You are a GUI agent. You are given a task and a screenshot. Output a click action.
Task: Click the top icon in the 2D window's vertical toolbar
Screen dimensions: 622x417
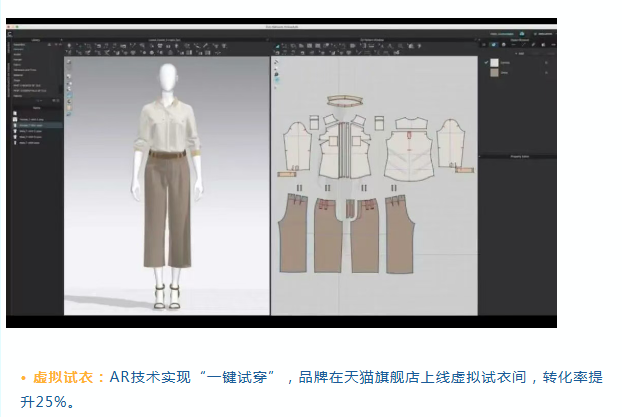point(276,63)
